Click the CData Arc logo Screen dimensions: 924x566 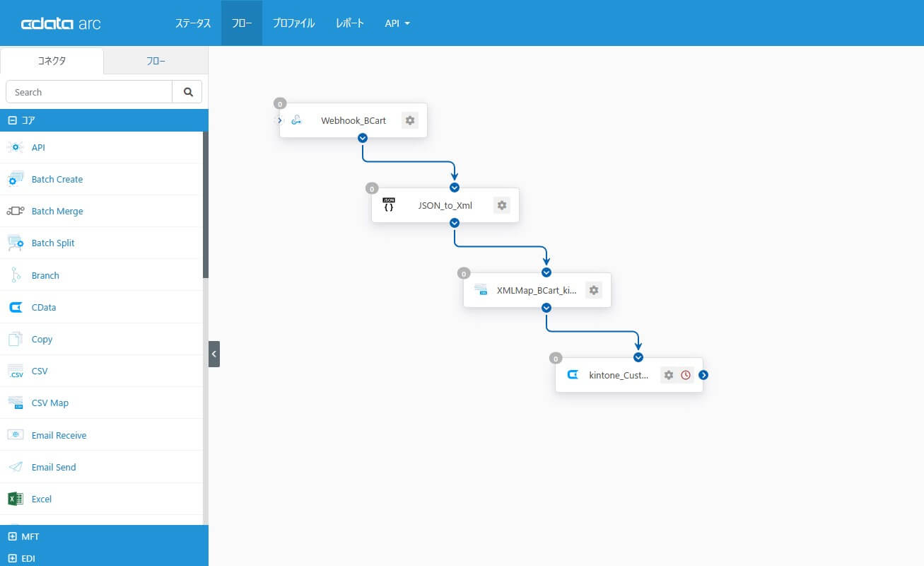[61, 23]
